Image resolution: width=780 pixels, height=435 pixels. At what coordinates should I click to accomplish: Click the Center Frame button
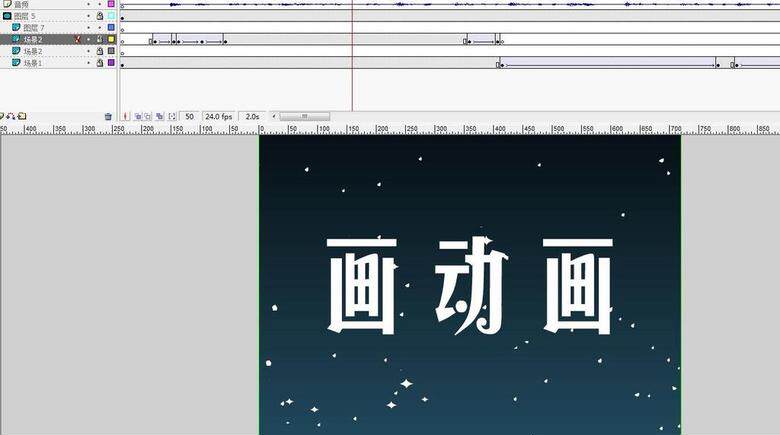(125, 116)
